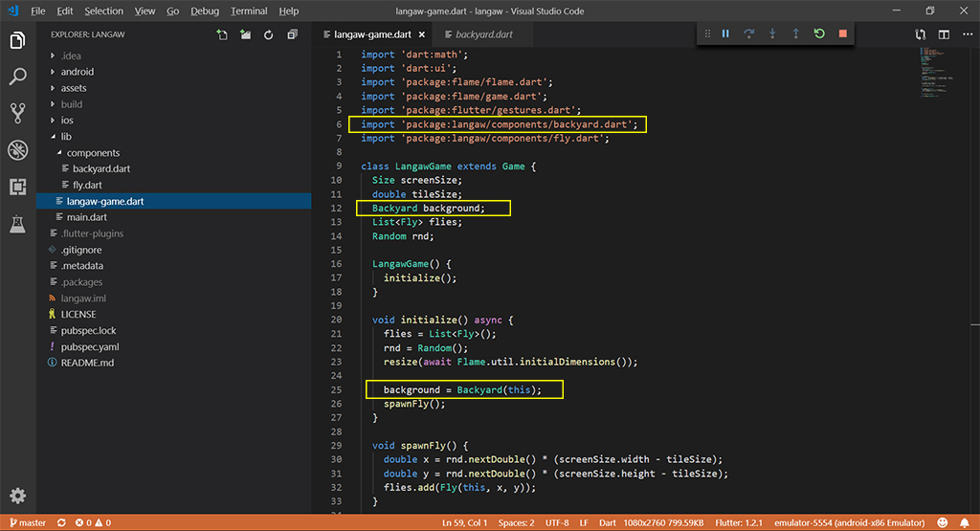Pause the debug session
This screenshot has width=980, height=531.
point(725,33)
